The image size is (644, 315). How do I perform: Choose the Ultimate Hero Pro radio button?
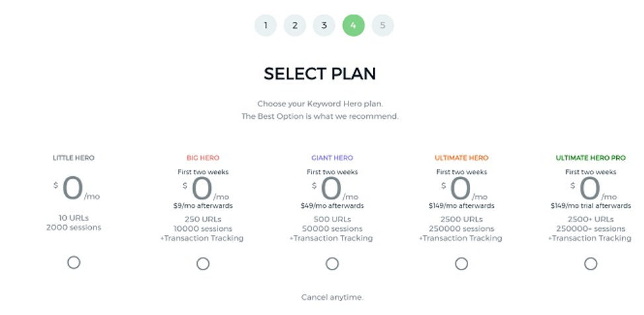click(x=590, y=263)
